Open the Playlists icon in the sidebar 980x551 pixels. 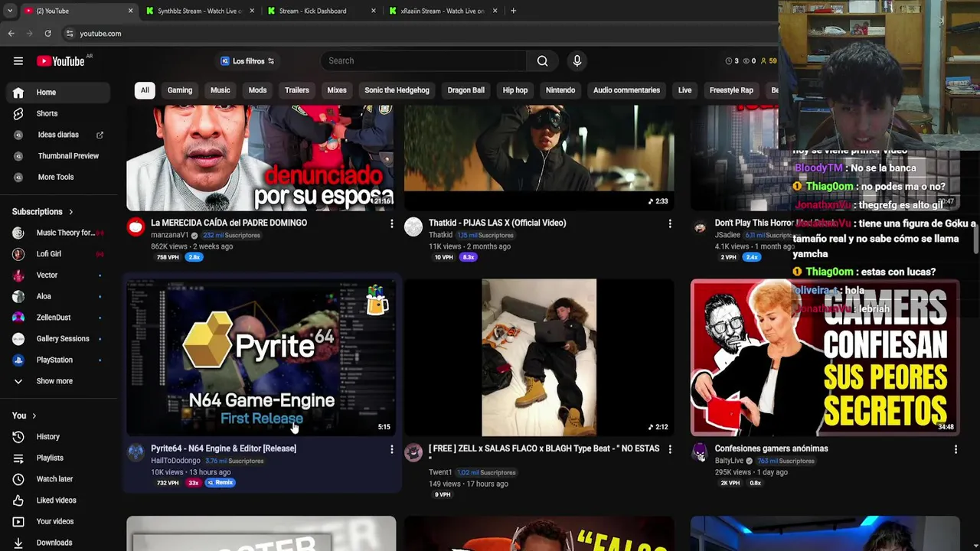[x=18, y=458]
